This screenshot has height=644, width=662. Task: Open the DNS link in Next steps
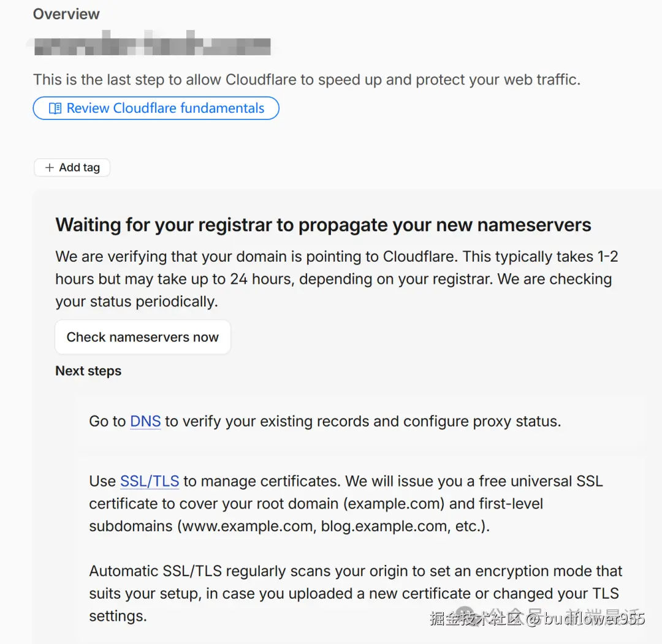pos(145,421)
